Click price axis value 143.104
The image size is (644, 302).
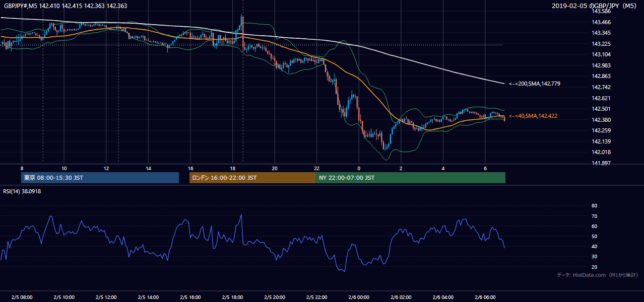pos(601,54)
